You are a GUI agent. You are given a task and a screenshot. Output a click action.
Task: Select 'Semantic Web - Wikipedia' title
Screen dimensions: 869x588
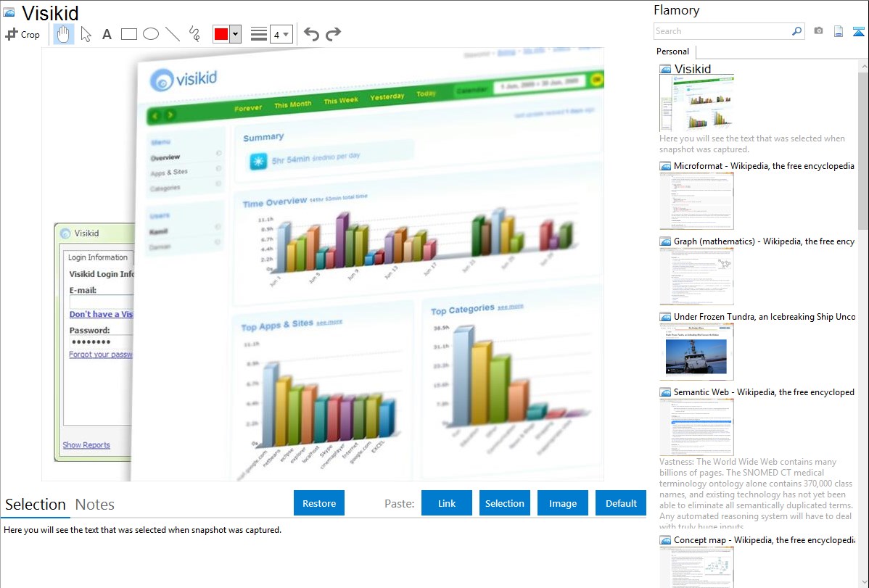coord(765,392)
